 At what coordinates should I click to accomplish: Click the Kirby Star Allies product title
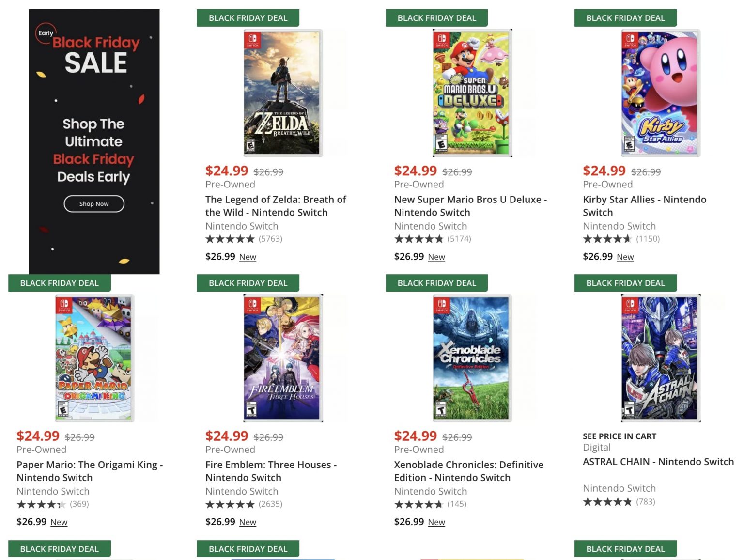tap(644, 206)
